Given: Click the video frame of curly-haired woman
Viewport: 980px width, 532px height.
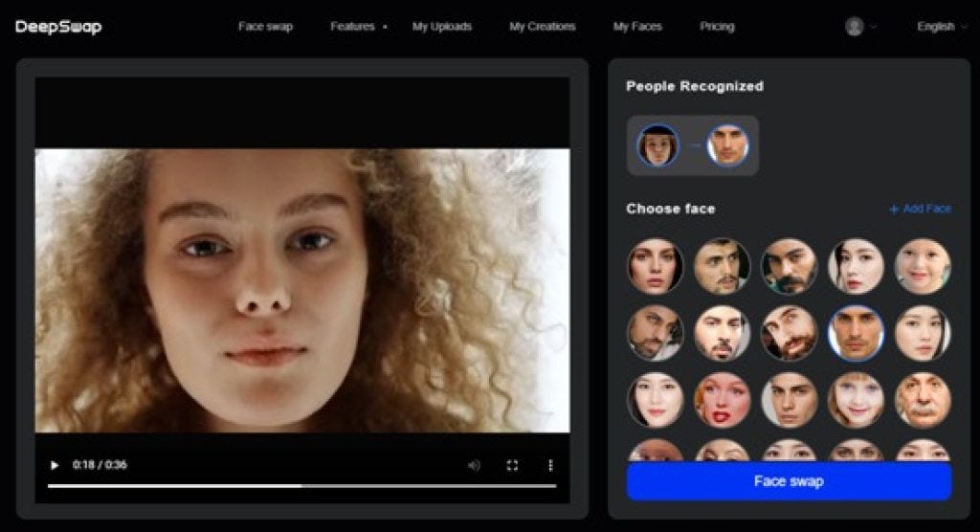Looking at the screenshot, I should click(x=302, y=291).
